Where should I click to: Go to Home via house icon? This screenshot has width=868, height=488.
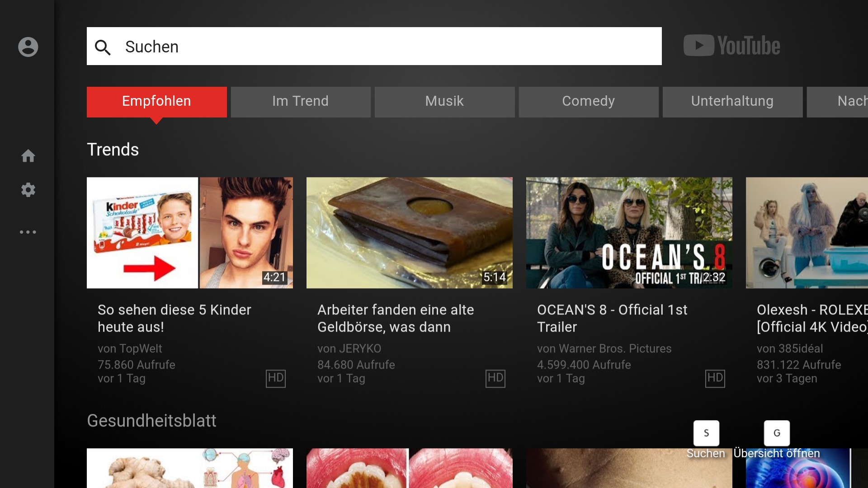pyautogui.click(x=28, y=156)
